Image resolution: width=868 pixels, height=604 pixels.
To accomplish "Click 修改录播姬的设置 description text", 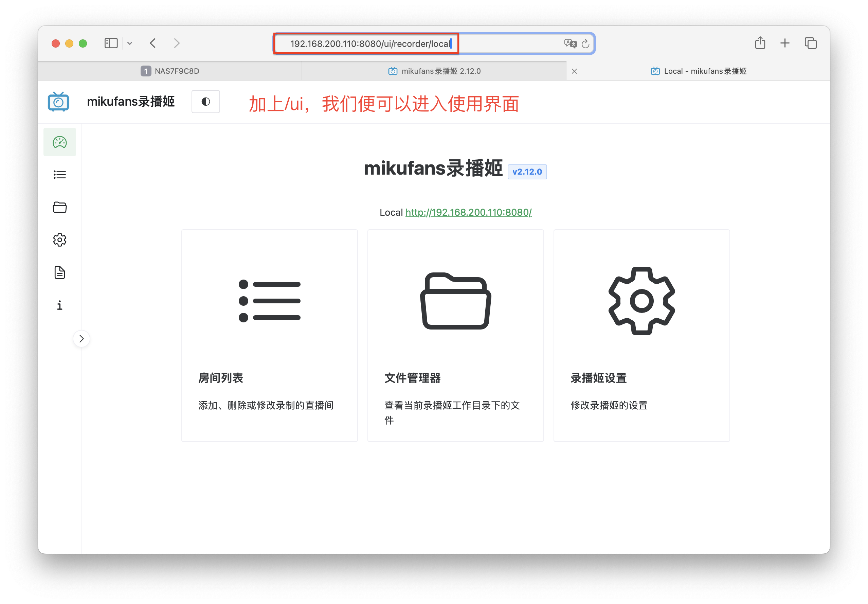I will coord(609,405).
